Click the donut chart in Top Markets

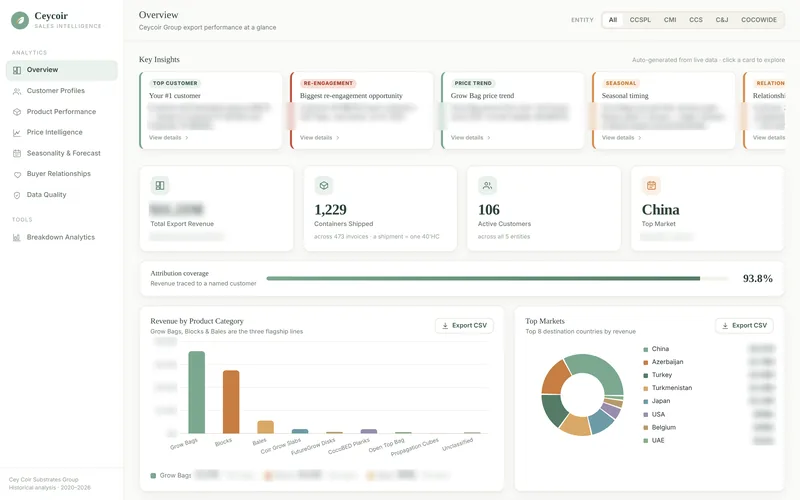click(x=582, y=395)
